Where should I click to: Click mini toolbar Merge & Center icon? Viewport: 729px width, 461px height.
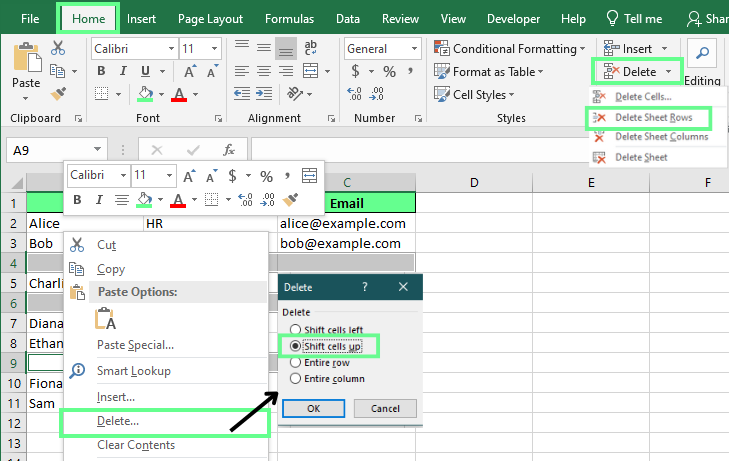[x=309, y=176]
